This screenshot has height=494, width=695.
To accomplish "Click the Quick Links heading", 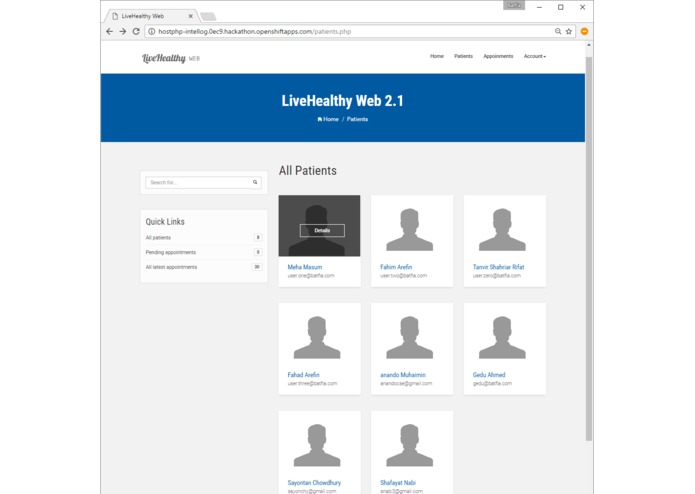I will tap(165, 222).
